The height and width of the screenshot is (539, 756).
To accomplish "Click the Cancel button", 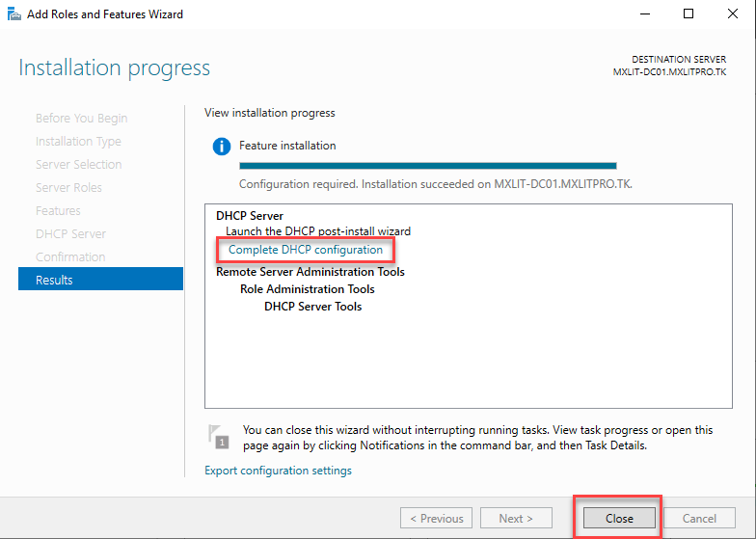I will click(x=699, y=518).
